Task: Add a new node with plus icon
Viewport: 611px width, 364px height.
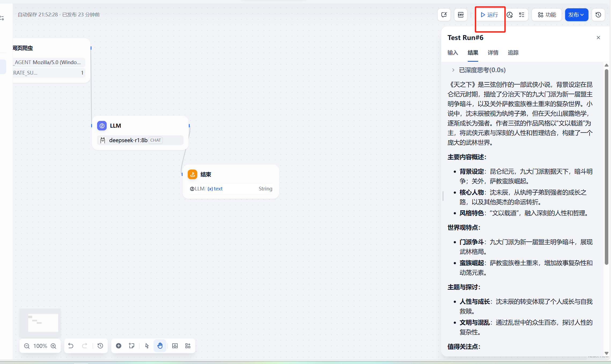Action: 119,346
